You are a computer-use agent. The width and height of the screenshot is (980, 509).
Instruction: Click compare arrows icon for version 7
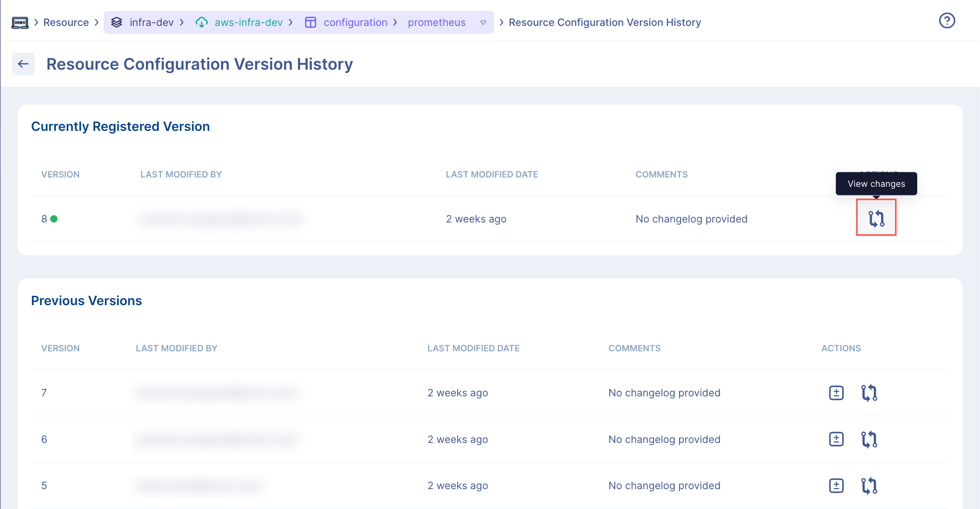pos(869,393)
